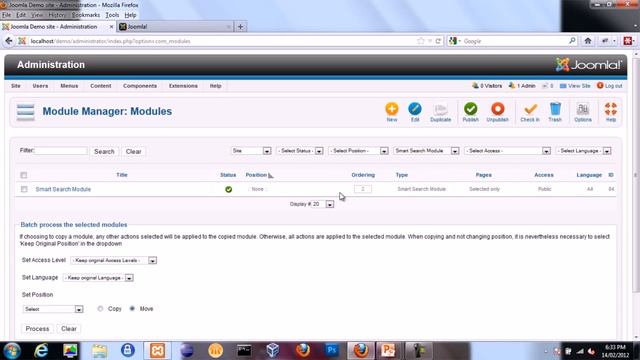Open the Site client filter dropdown
Screen dimensions: 640x360
[x=251, y=151]
